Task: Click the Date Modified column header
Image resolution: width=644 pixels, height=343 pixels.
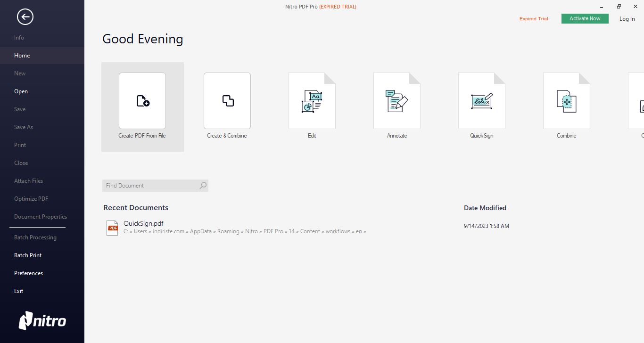Action: coord(485,208)
